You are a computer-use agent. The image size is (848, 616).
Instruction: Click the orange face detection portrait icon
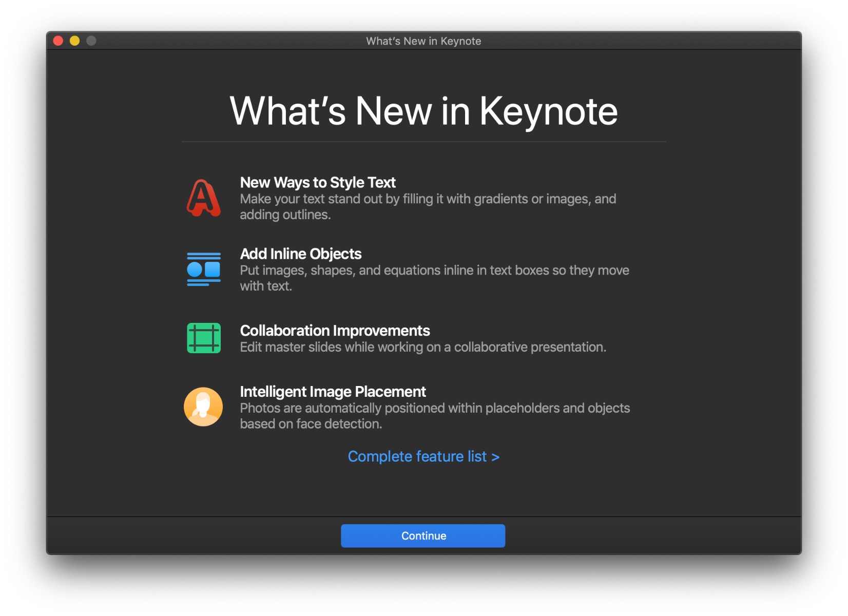tap(203, 407)
